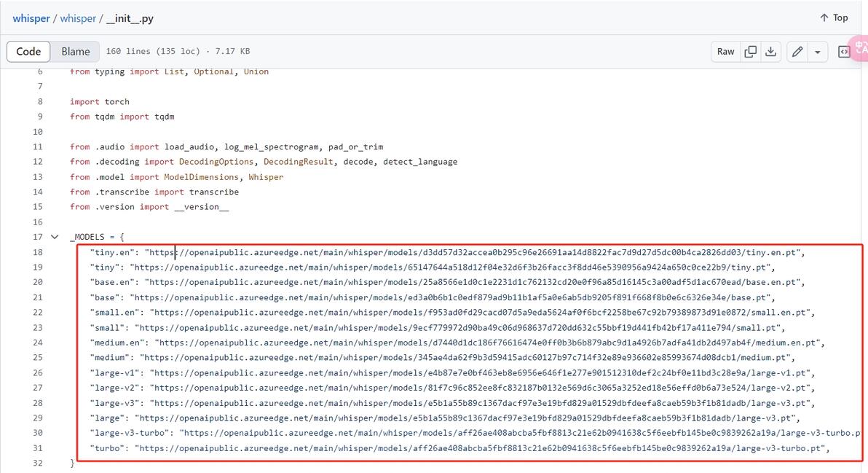Click the medium model URL line

(465, 358)
